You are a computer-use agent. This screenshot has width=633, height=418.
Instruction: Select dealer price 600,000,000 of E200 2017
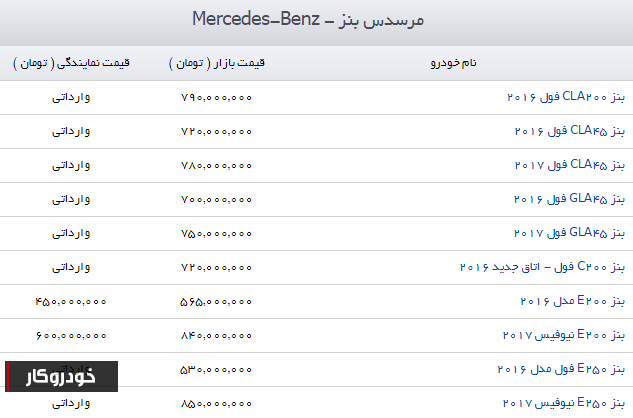pyautogui.click(x=71, y=335)
